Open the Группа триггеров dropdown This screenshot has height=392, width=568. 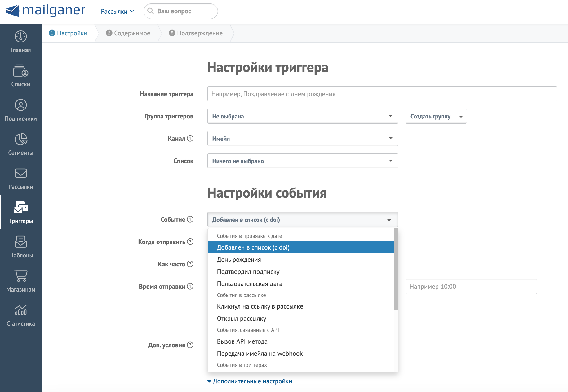point(303,116)
